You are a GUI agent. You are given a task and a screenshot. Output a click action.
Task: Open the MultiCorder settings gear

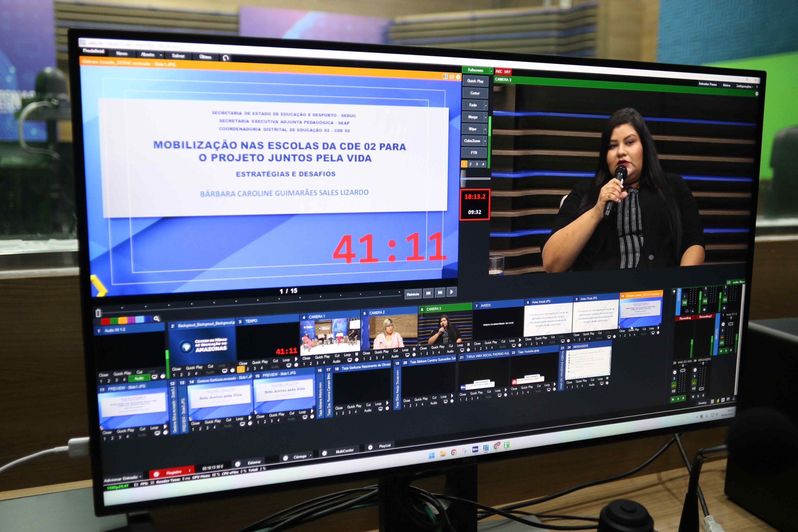click(324, 453)
